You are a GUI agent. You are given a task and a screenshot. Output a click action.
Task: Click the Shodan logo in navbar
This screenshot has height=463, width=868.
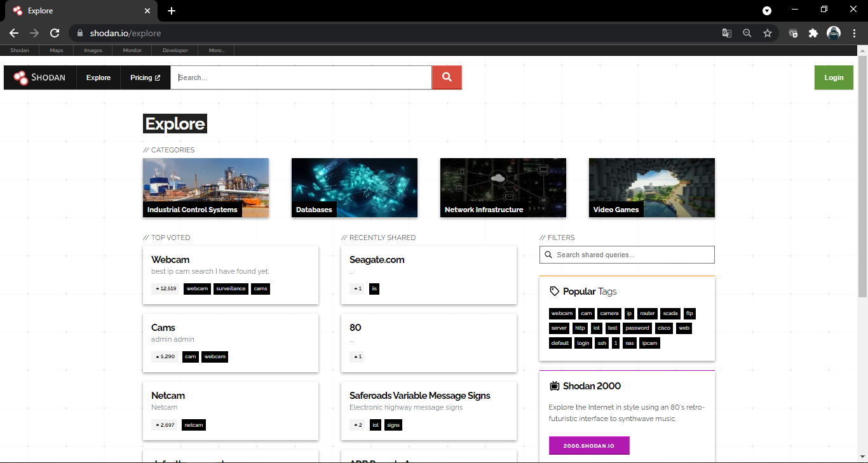coord(40,77)
